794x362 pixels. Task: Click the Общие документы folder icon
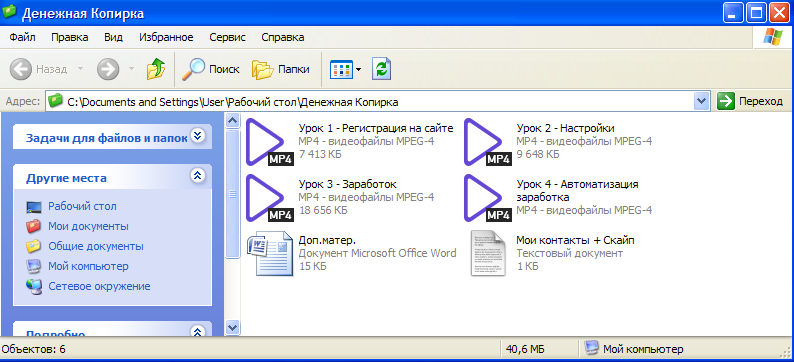(x=33, y=247)
